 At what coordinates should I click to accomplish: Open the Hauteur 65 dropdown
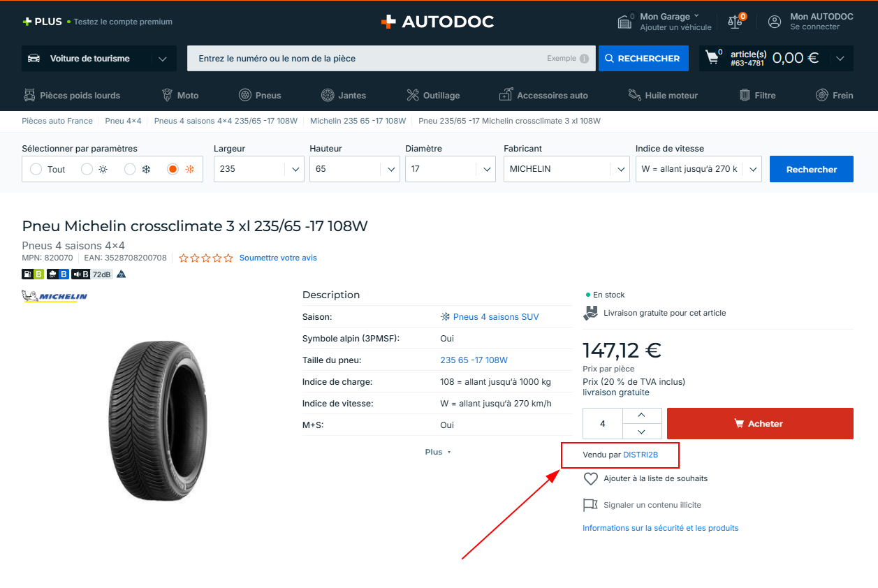[355, 169]
